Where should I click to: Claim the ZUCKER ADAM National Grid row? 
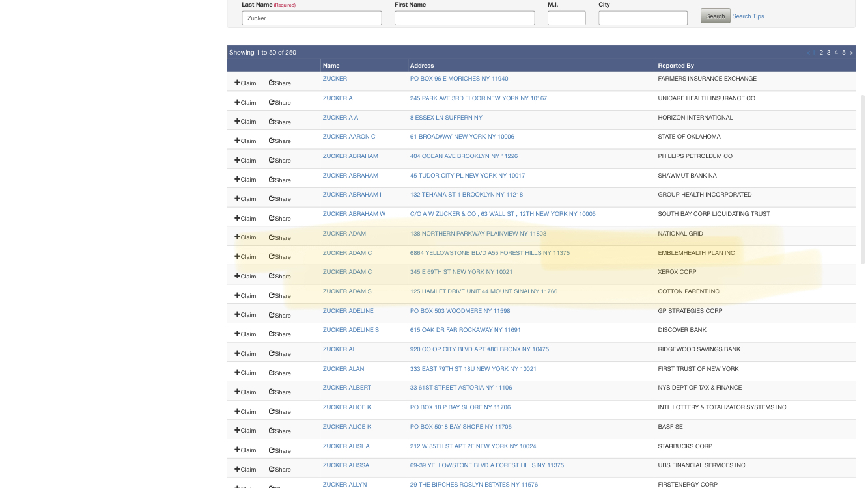tap(245, 237)
